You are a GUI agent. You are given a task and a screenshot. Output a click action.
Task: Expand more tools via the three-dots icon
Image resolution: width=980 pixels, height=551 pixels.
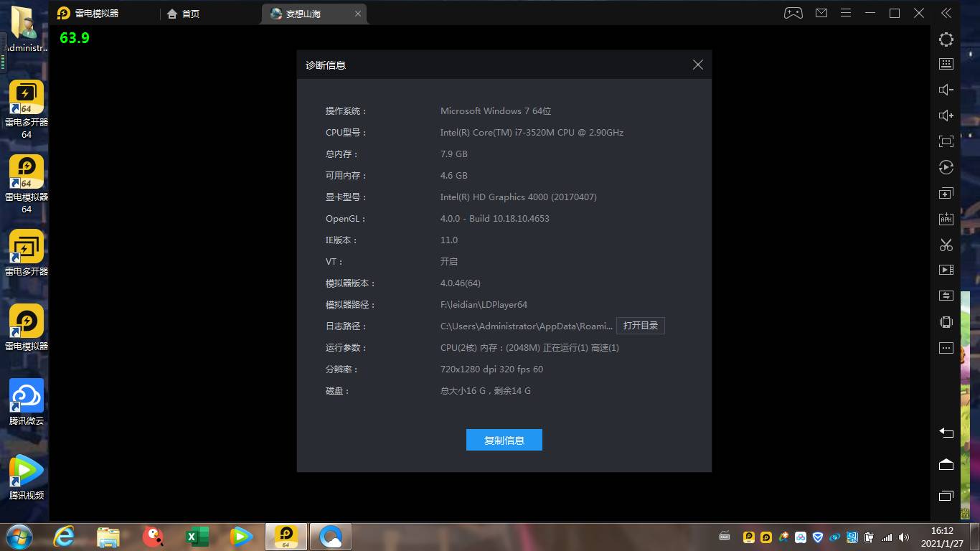946,348
